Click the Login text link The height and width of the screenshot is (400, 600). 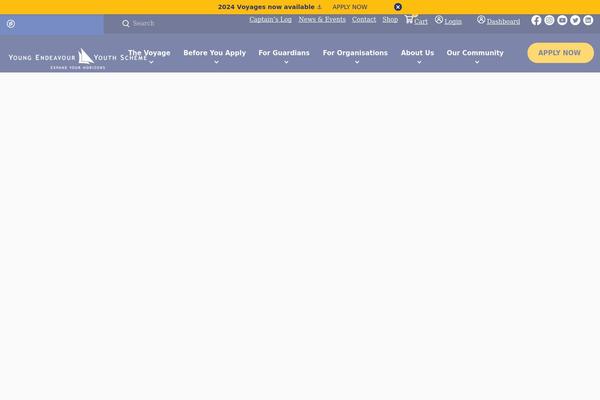(453, 21)
